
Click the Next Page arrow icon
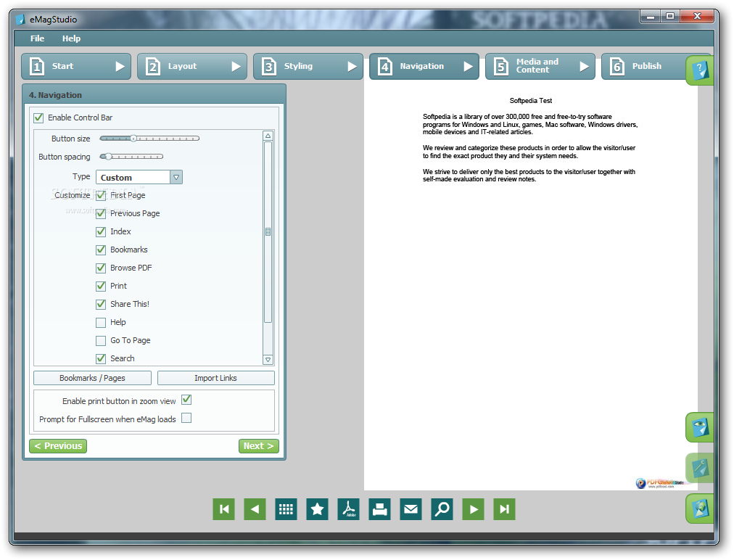pyautogui.click(x=474, y=509)
